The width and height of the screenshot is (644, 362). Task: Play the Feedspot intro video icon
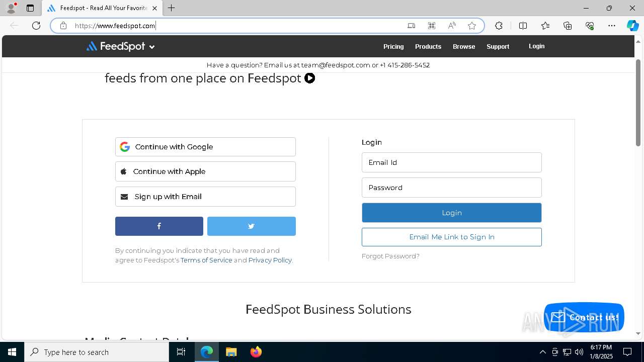(310, 78)
